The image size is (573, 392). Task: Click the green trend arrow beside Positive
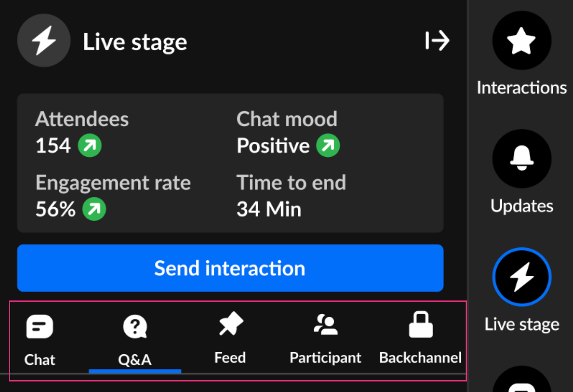[x=328, y=146]
